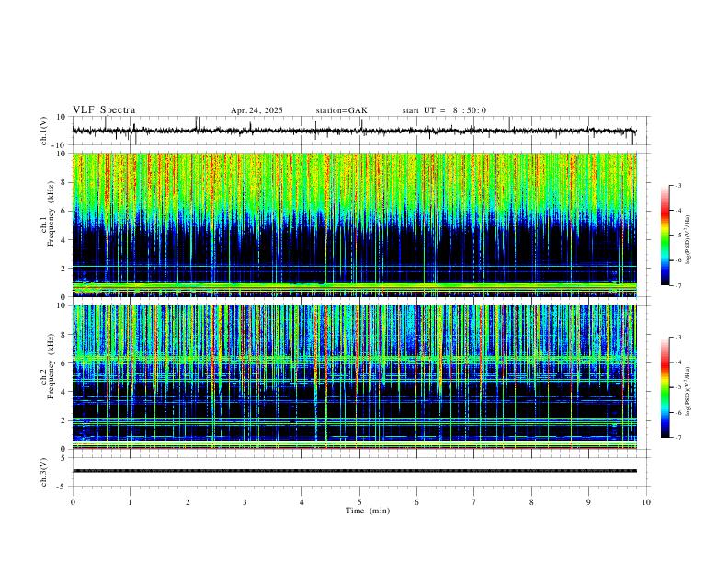This screenshot has width=728, height=563.
Task: Click the time axis tick label '5'
Action: (x=359, y=502)
